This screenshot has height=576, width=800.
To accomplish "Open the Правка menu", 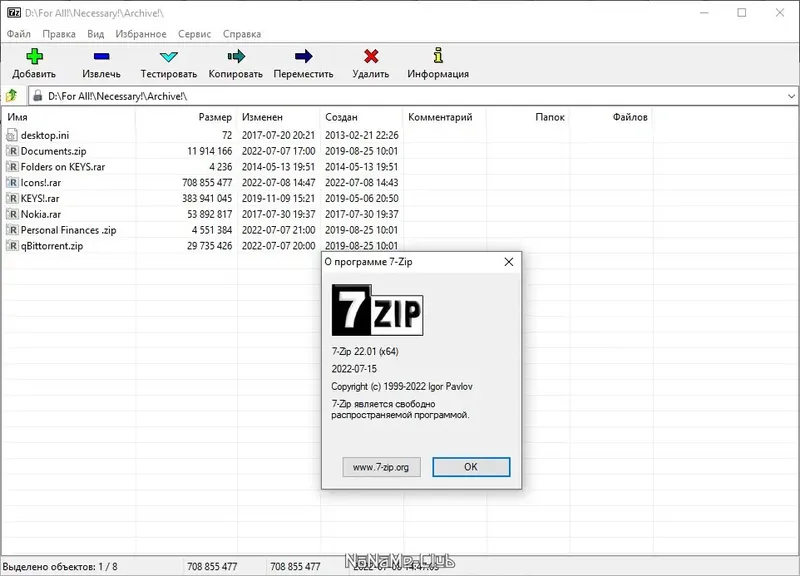I will tap(59, 34).
